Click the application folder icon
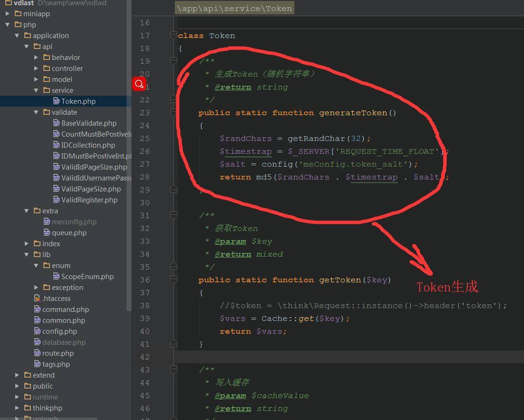This screenshot has width=524, height=420. coord(27,36)
